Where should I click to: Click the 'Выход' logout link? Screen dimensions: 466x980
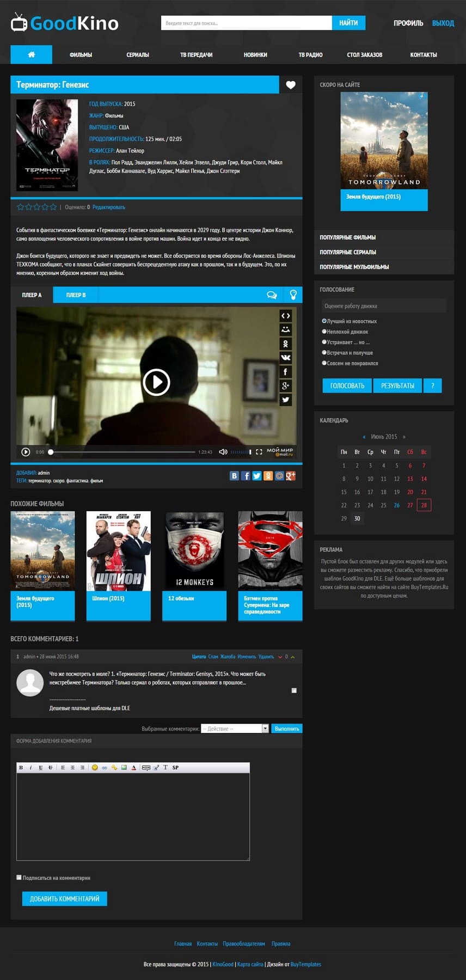coord(443,23)
